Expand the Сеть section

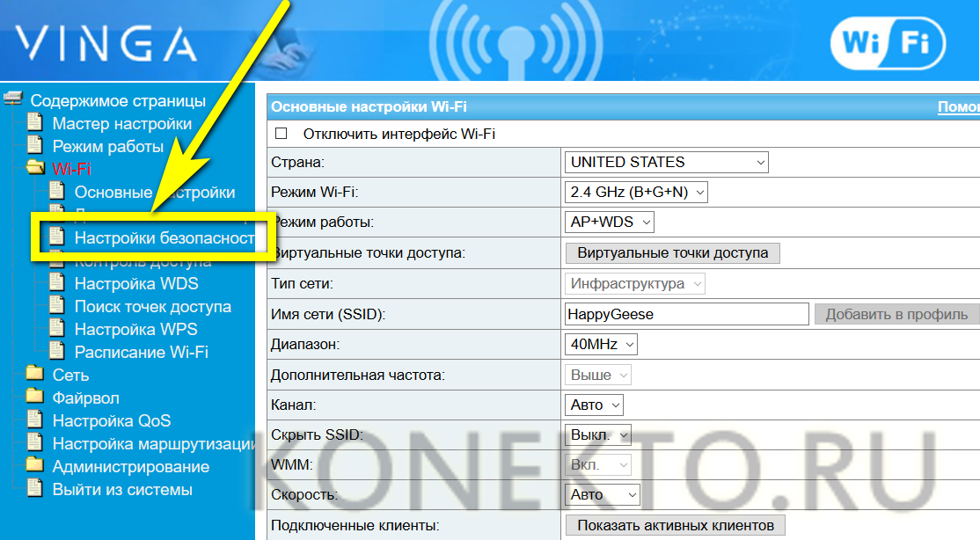(70, 375)
